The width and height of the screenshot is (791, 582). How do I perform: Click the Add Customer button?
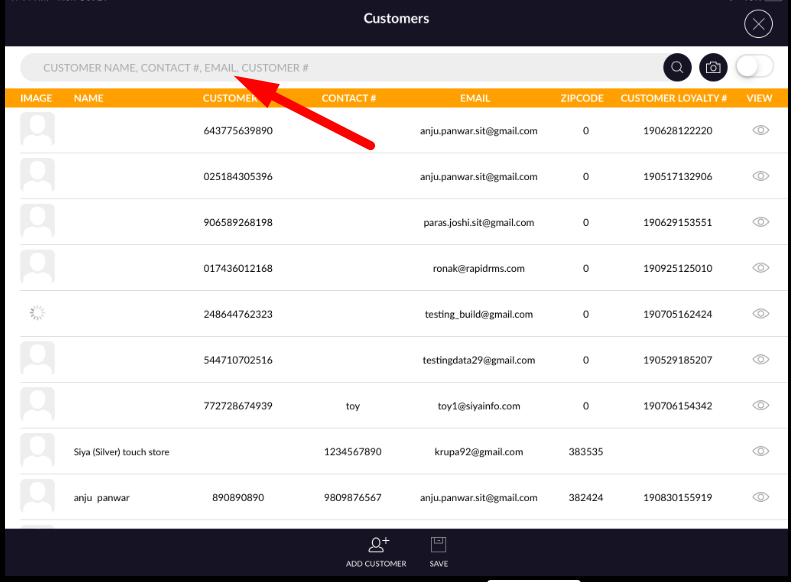point(376,551)
